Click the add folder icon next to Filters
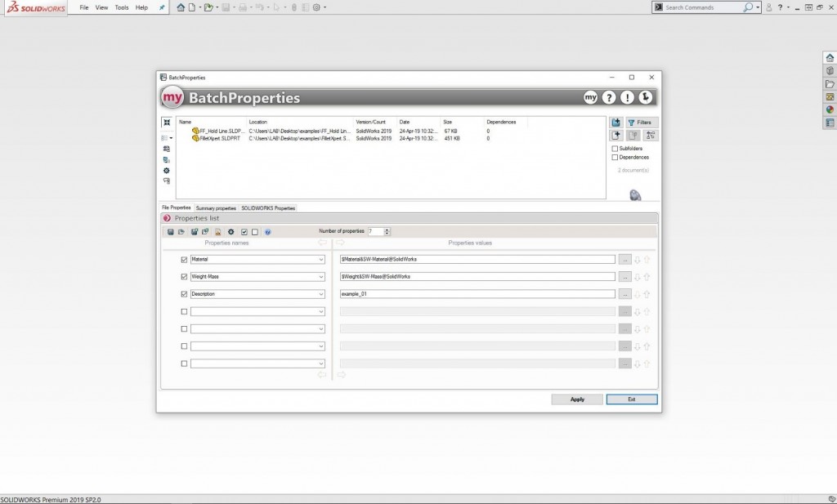Screen dimensions: 837x504 (x=616, y=123)
